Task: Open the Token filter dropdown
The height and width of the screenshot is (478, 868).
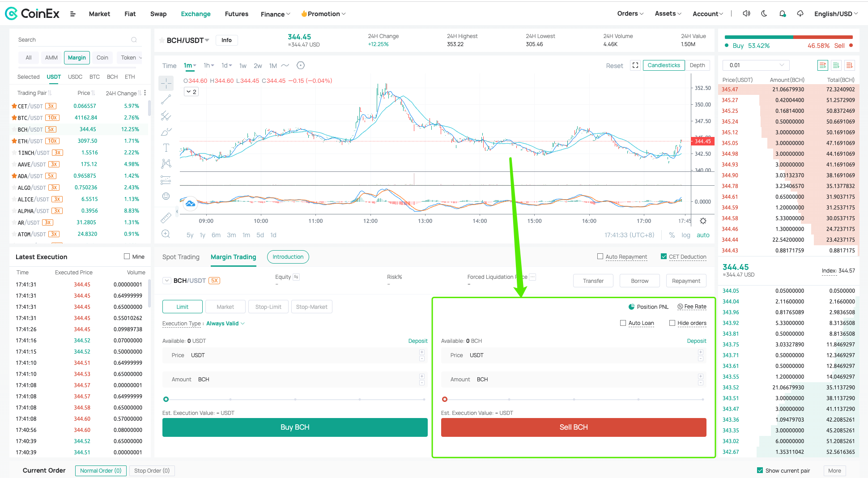Action: pos(131,58)
